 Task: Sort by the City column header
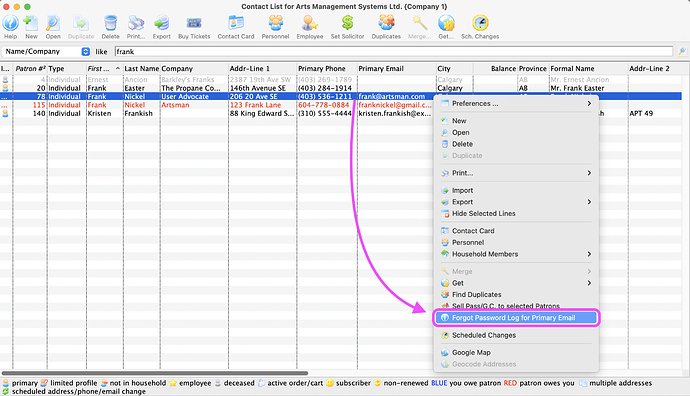455,69
